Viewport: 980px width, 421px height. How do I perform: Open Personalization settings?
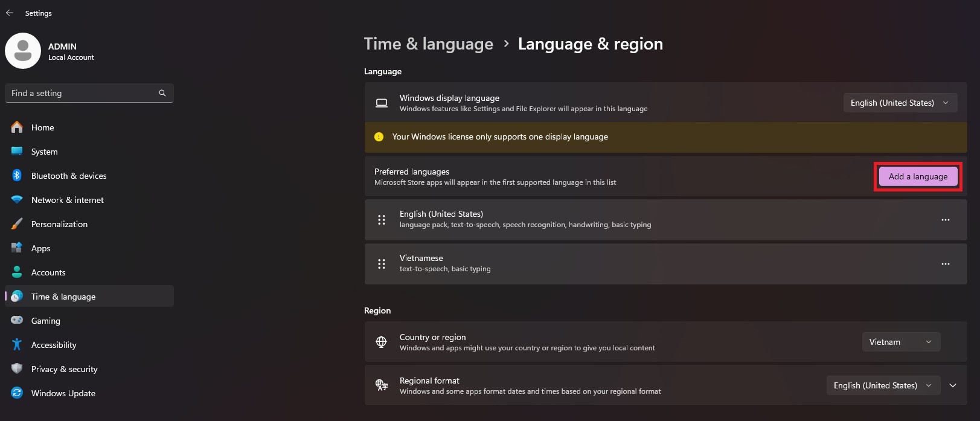pos(89,224)
